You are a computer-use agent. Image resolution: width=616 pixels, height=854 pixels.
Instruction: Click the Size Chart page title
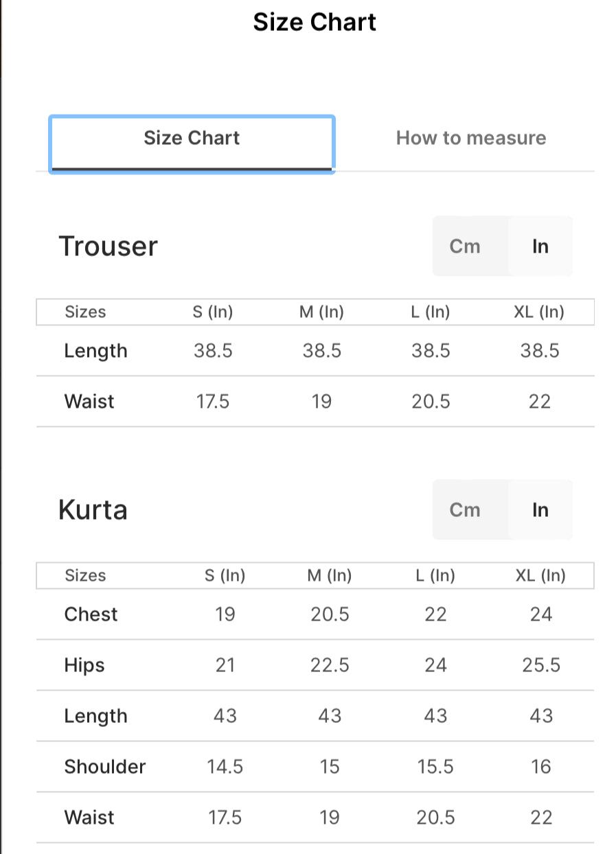315,22
